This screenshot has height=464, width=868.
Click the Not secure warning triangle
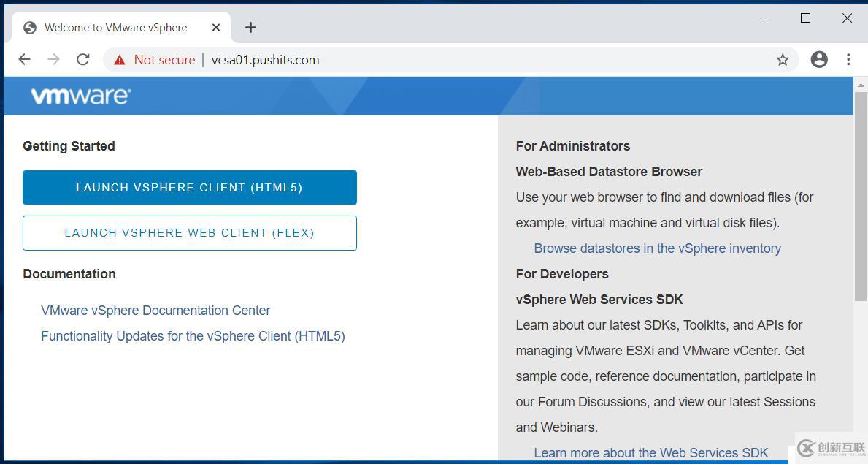(119, 60)
